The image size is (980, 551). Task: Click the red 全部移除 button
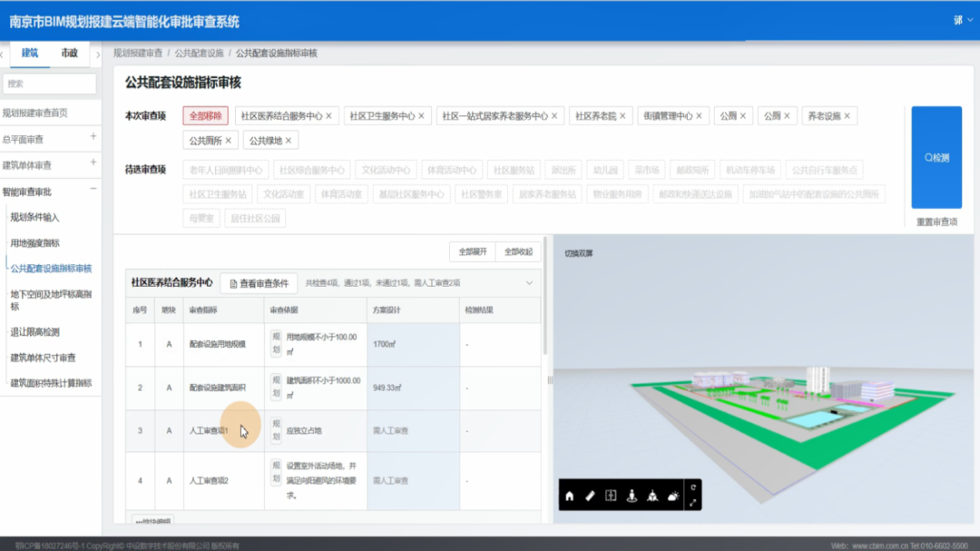coord(206,115)
